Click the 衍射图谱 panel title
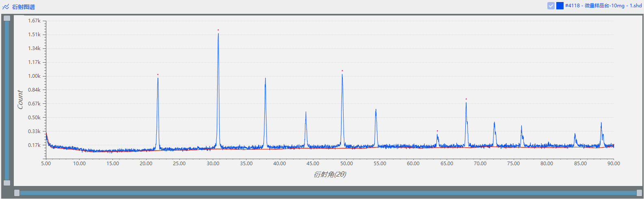The width and height of the screenshot is (644, 199). coord(24,7)
